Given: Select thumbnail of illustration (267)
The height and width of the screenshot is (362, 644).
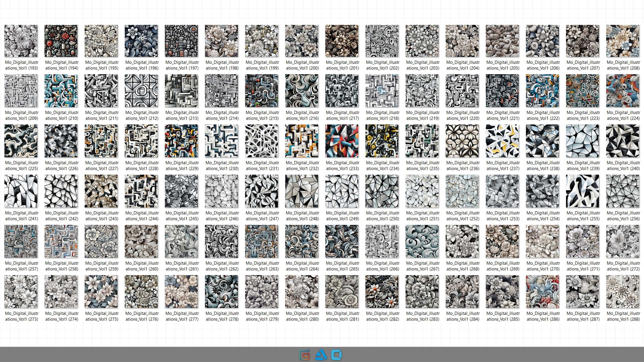Looking at the screenshot, I should [422, 241].
